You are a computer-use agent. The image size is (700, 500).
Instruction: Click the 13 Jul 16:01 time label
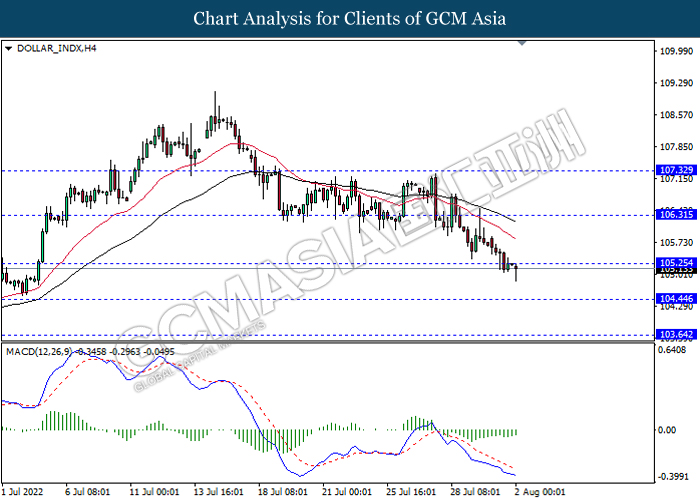tap(218, 492)
